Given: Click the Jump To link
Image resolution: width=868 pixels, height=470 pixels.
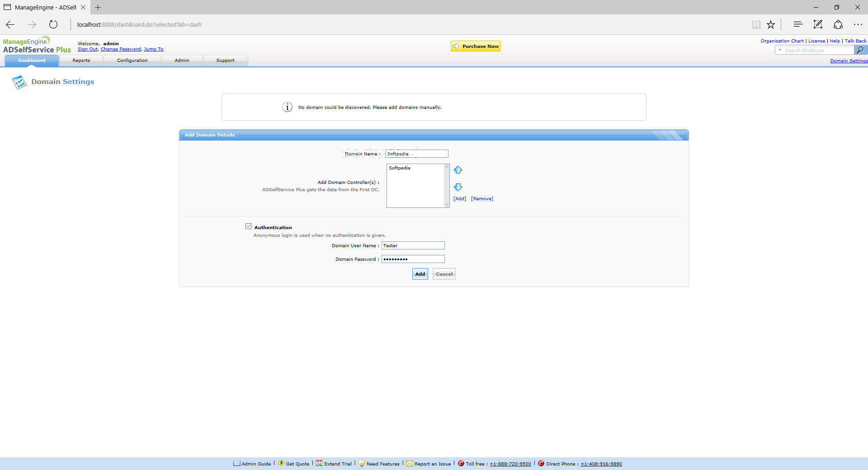Looking at the screenshot, I should pos(154,49).
